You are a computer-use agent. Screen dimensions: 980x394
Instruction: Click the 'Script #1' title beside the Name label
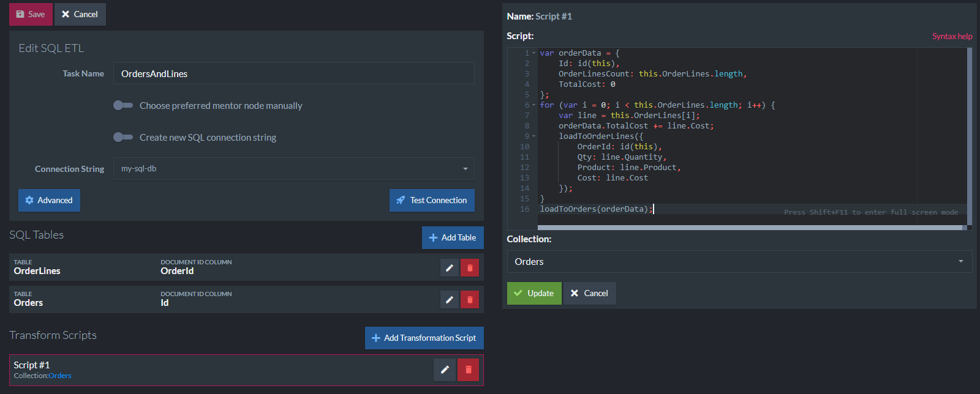click(x=554, y=17)
